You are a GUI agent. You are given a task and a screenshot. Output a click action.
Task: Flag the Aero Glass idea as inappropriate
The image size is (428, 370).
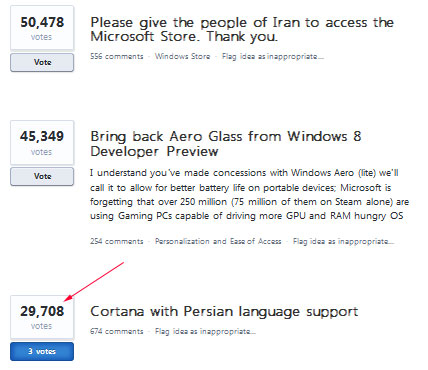point(343,241)
